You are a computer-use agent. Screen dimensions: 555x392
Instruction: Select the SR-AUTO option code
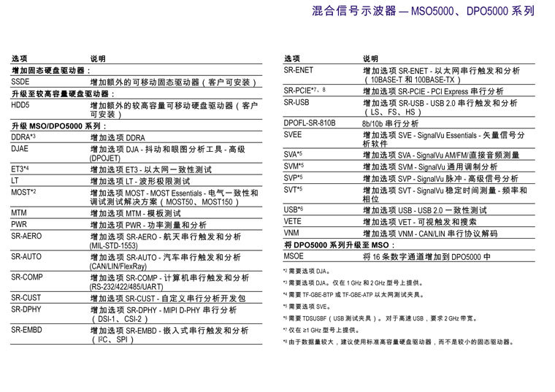point(26,256)
